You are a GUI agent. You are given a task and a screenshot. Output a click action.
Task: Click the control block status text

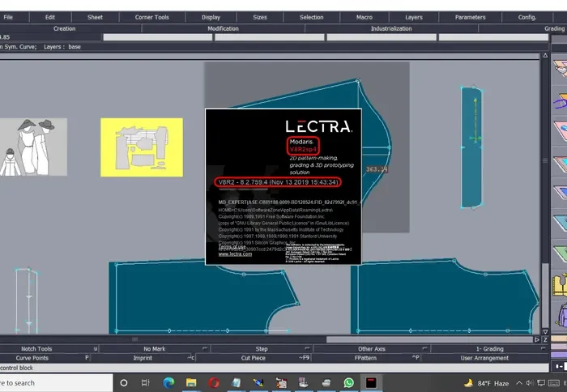point(16,368)
